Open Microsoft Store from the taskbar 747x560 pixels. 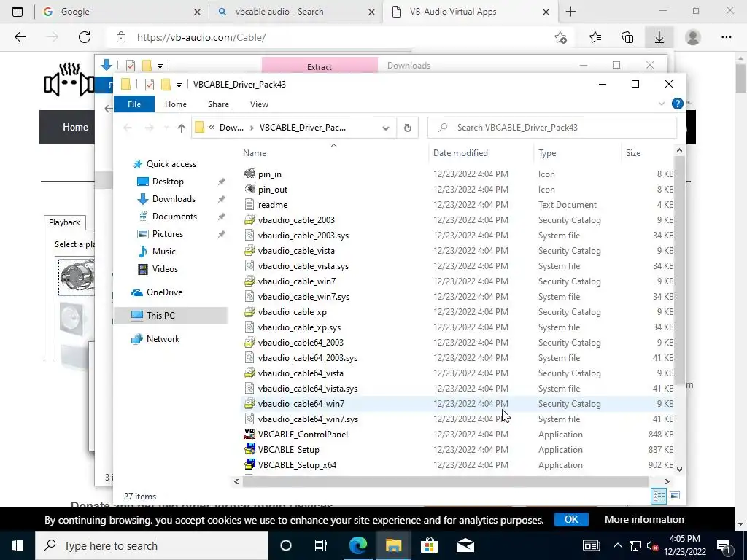pos(429,545)
